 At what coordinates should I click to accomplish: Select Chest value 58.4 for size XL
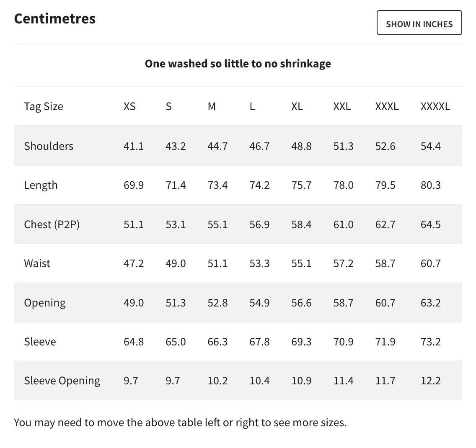click(301, 224)
